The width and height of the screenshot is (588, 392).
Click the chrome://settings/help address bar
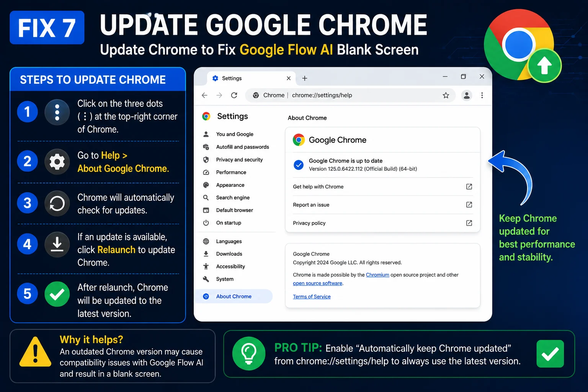point(350,95)
